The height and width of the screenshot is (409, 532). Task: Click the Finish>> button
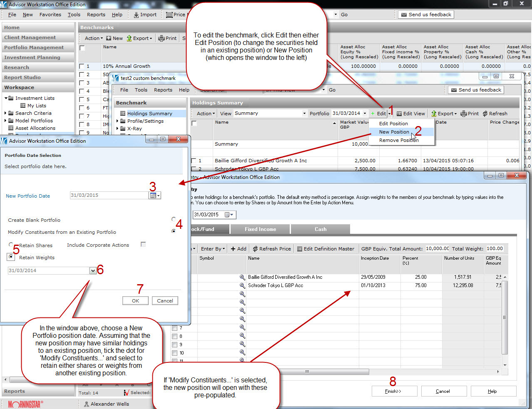pyautogui.click(x=394, y=391)
